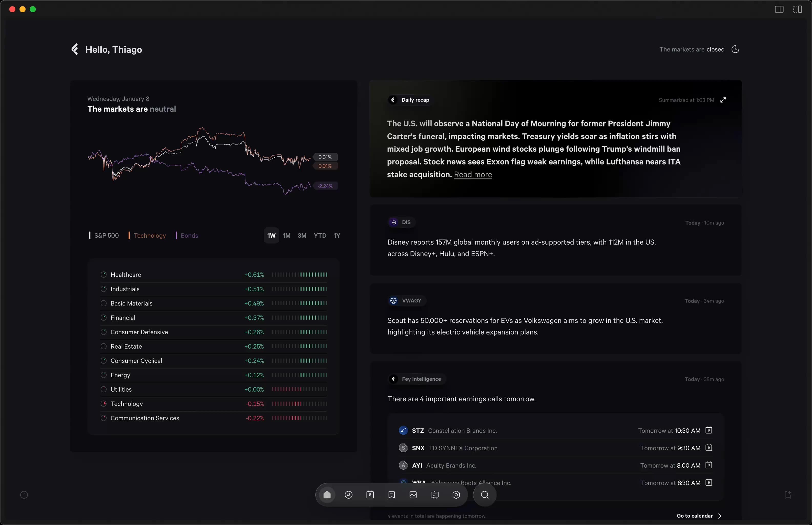
Task: Toggle the sidebar panel at top right
Action: [x=779, y=9]
